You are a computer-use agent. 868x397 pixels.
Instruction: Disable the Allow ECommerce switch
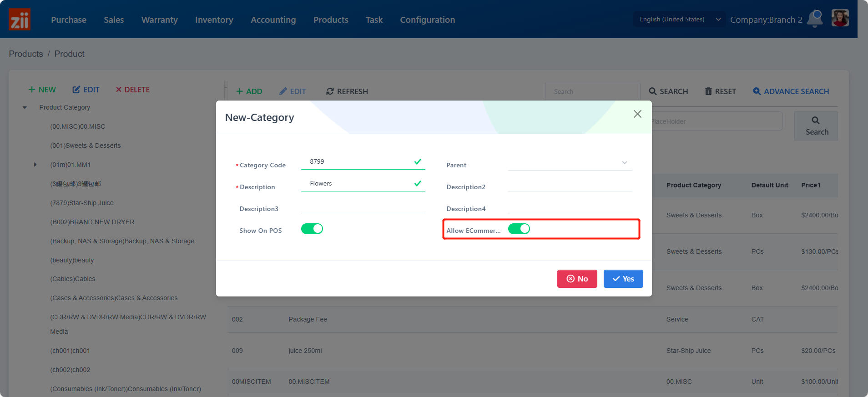pyautogui.click(x=519, y=229)
